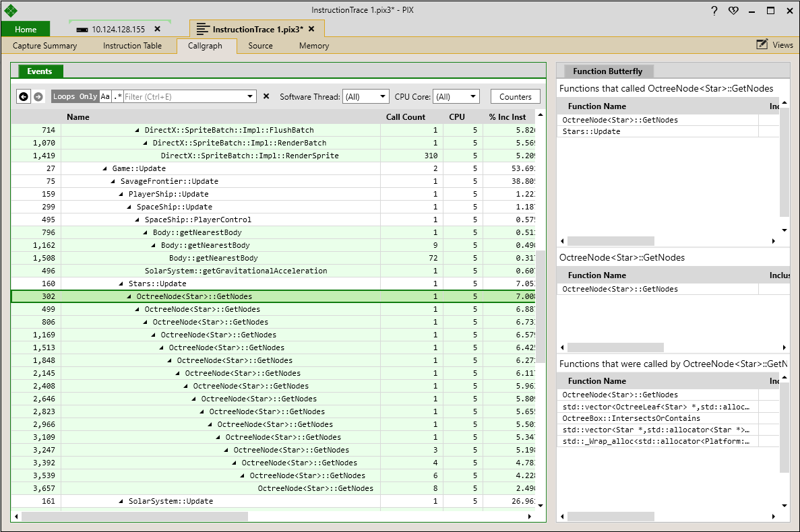Close the 10.124.128.155 connection tab
The height and width of the screenshot is (532, 800).
[157, 29]
